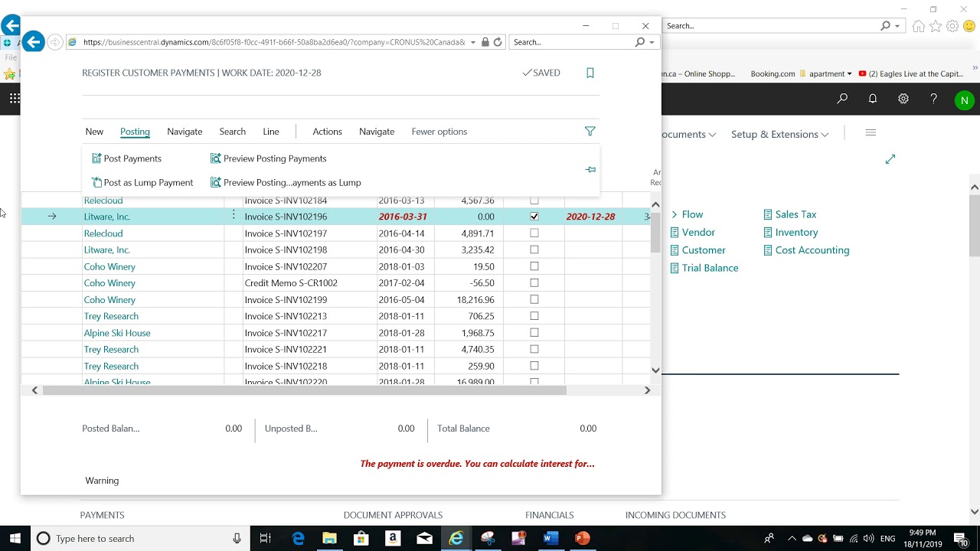The image size is (980, 551).
Task: Open the Windows Start menu
Action: coord(15,539)
